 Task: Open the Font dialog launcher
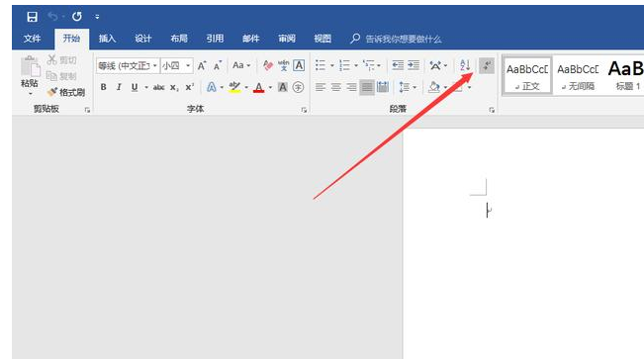[304, 110]
